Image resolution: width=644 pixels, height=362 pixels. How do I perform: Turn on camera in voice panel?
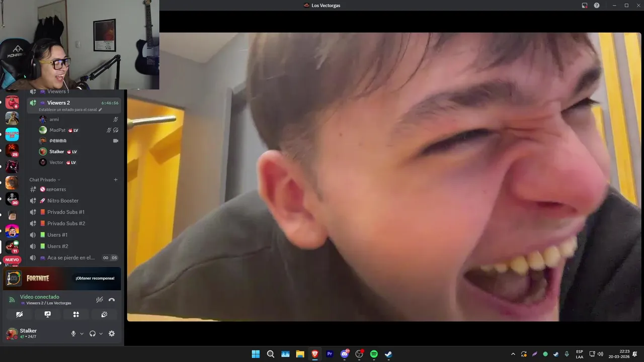click(x=19, y=314)
